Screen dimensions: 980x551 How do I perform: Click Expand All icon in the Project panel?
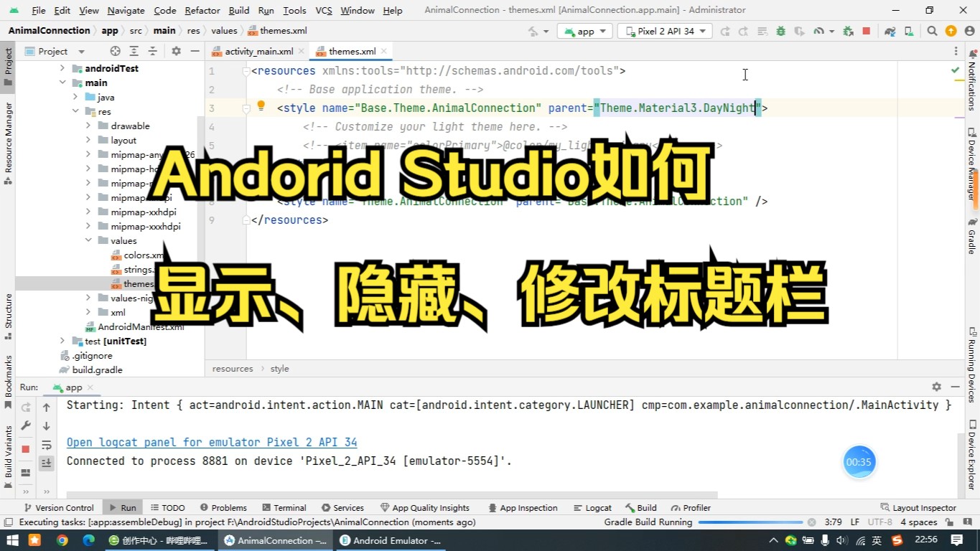point(134,51)
